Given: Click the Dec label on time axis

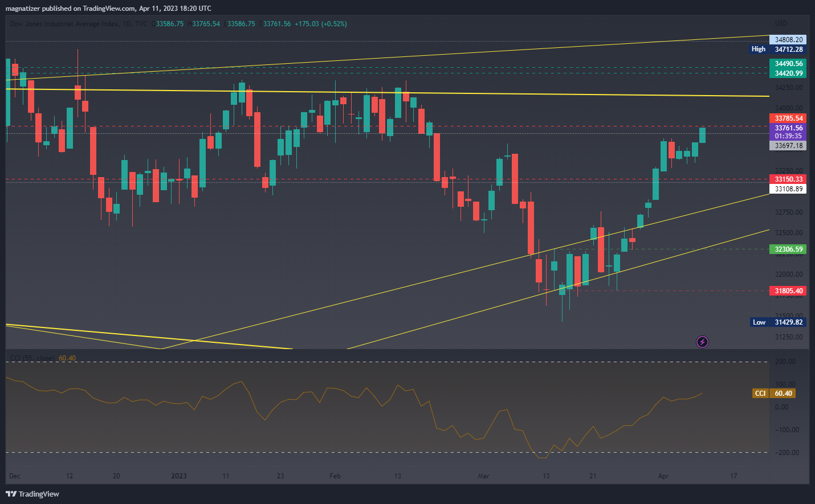Looking at the screenshot, I should pyautogui.click(x=15, y=476).
